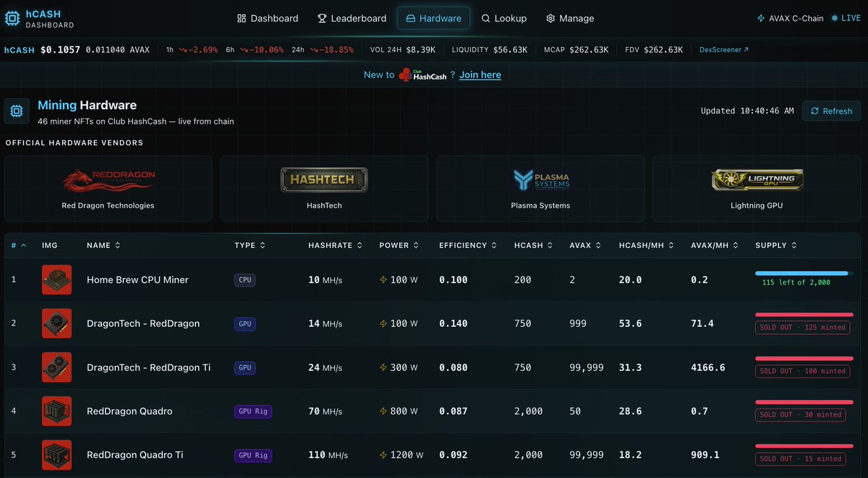Click the Home Brew CPU Miner name
Screen dimensions: 868x478
click(137, 280)
